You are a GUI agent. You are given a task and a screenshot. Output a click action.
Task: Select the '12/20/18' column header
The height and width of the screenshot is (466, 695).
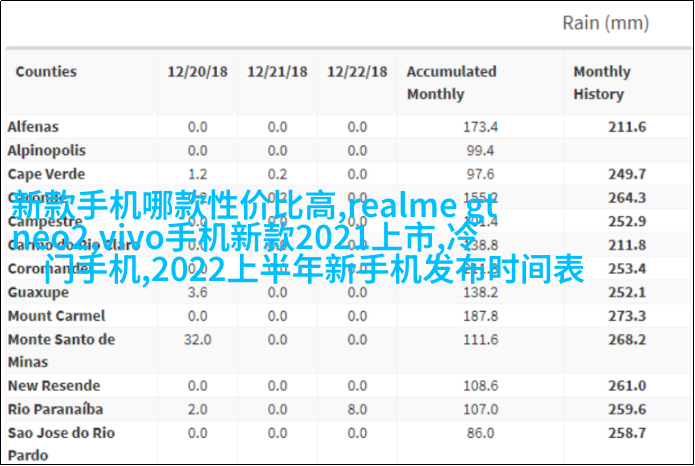point(197,71)
